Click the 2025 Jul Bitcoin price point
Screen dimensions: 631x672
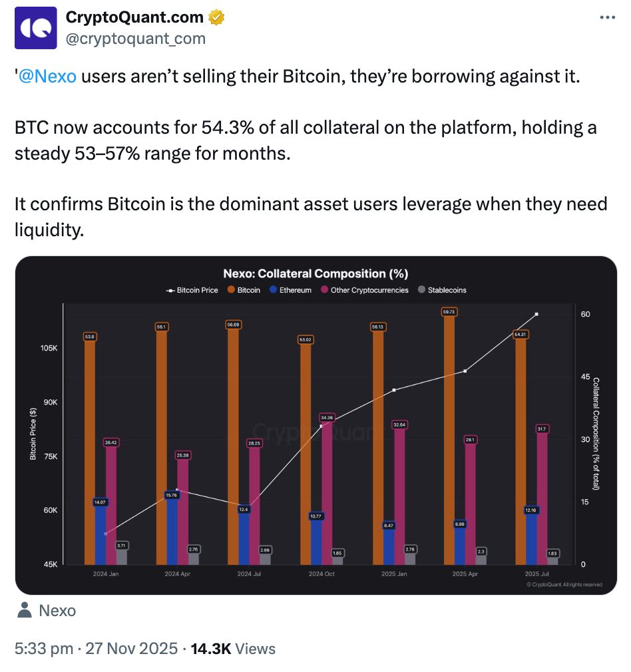click(536, 314)
